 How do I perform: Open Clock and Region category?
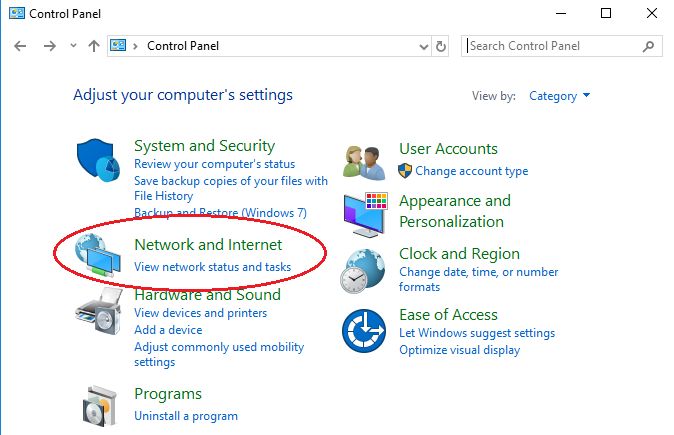pyautogui.click(x=460, y=254)
